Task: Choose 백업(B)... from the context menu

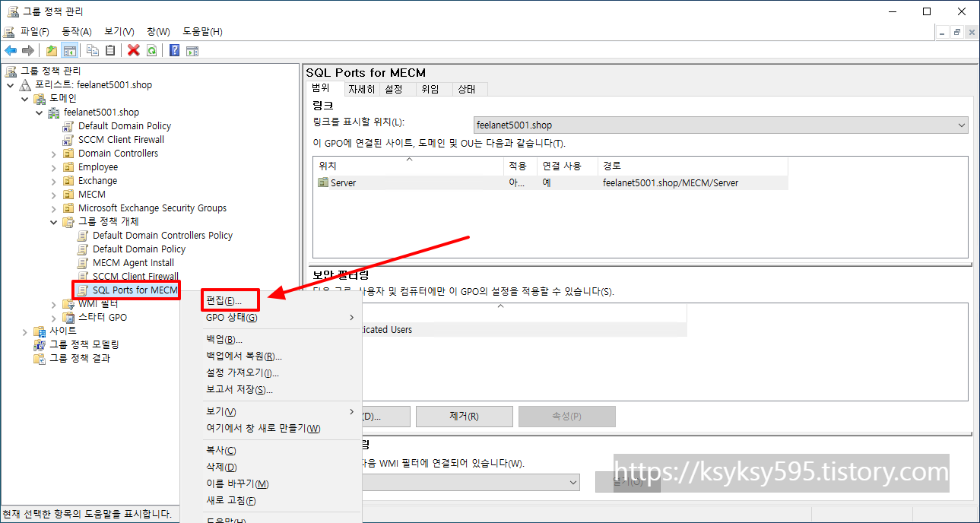Action: coord(271,339)
